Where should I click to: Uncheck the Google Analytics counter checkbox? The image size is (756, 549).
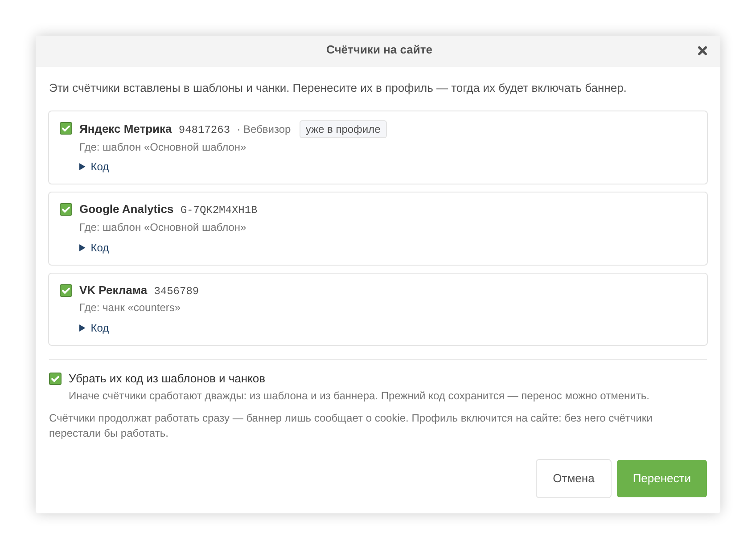pyautogui.click(x=66, y=209)
